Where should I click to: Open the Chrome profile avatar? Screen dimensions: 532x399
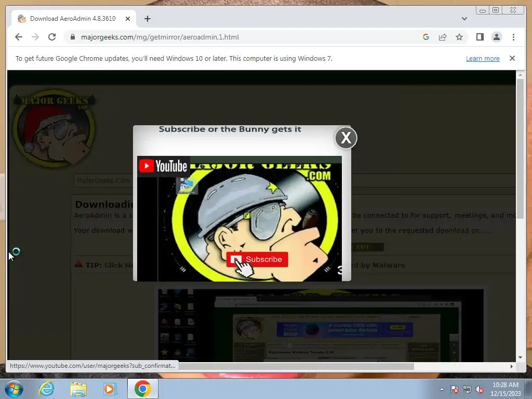496,37
